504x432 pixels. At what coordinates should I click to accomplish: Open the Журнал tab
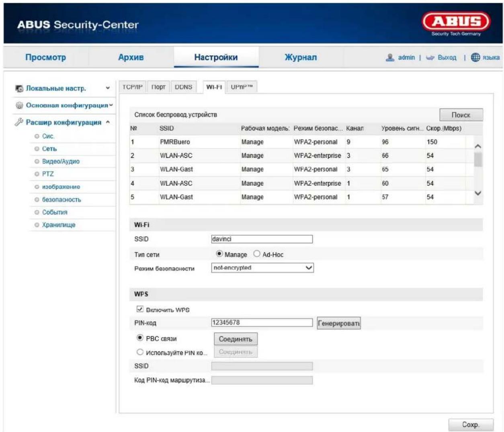[301, 57]
